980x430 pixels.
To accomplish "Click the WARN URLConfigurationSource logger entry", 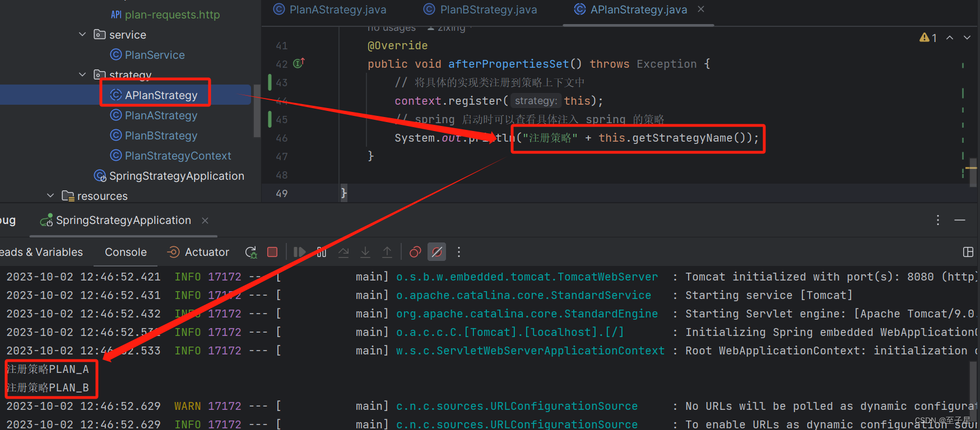I will pos(517,406).
